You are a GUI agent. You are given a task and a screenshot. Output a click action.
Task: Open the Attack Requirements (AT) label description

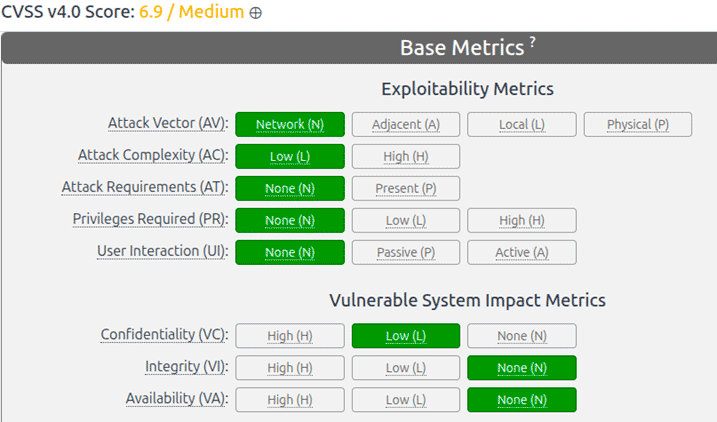coord(145,187)
